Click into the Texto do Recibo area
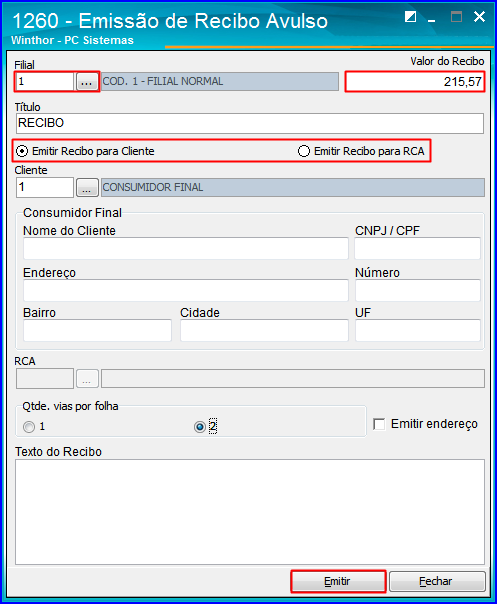Viewport: 497px width, 604px height. coord(250,512)
